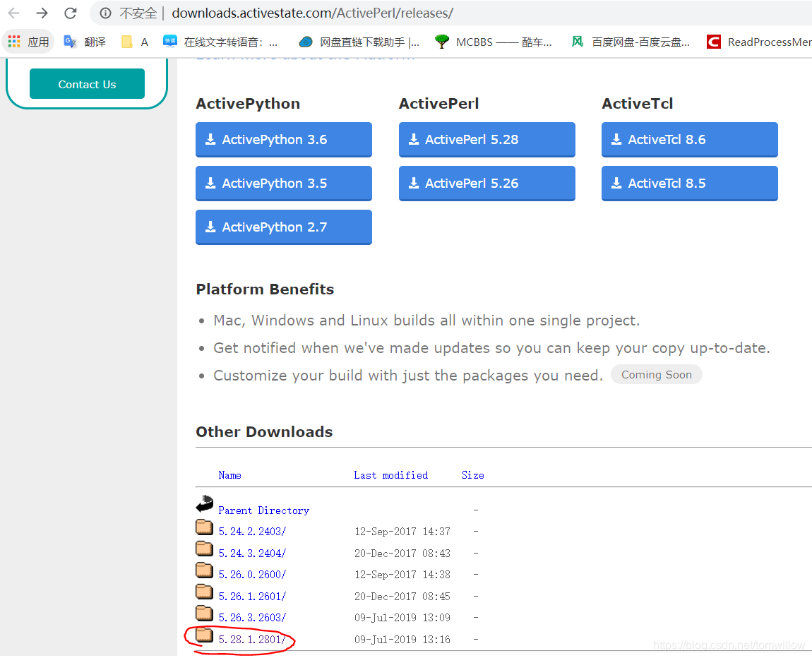Open the 应用 apps bookmark
This screenshot has height=658, width=812.
click(28, 42)
